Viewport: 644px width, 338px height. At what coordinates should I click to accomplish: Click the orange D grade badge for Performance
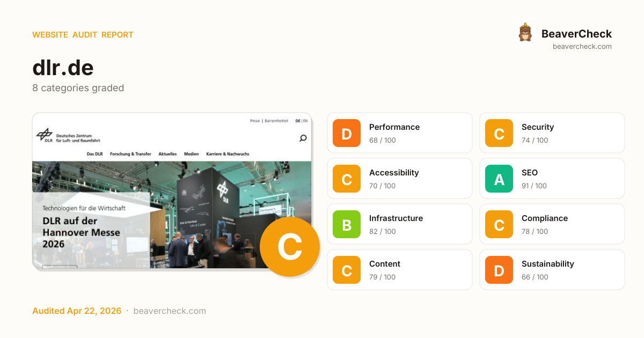[x=347, y=133]
